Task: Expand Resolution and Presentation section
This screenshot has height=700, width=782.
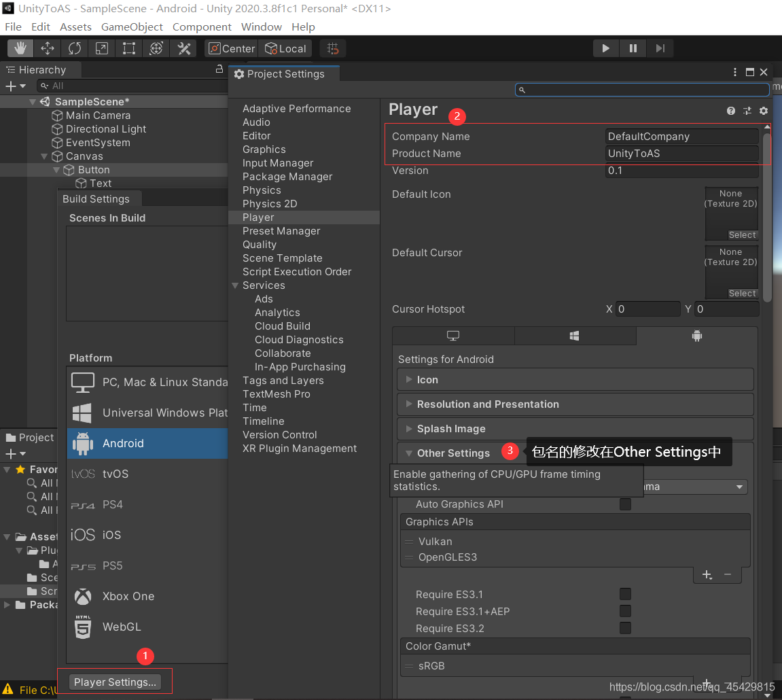Action: [x=487, y=404]
